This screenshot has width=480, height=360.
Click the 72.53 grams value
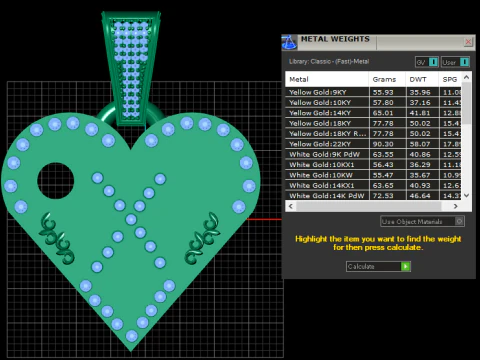[x=383, y=196]
